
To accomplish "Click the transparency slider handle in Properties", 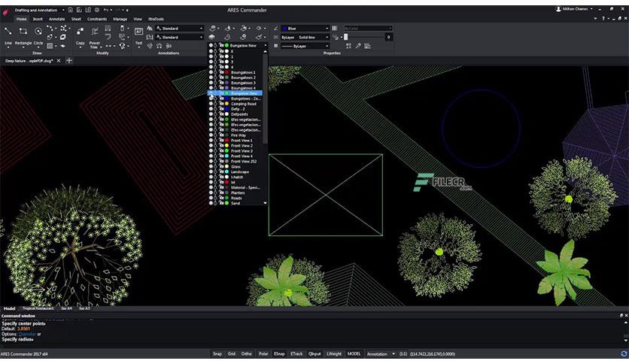I will tap(346, 37).
